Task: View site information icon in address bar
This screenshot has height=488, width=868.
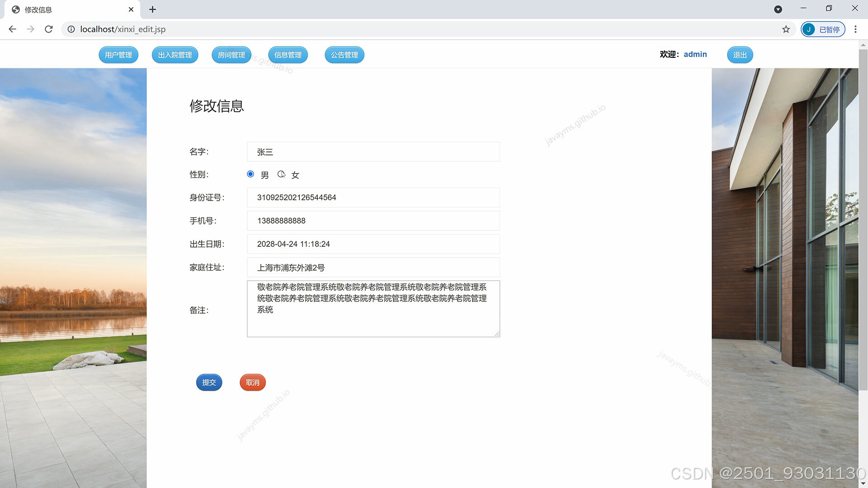Action: (x=71, y=29)
